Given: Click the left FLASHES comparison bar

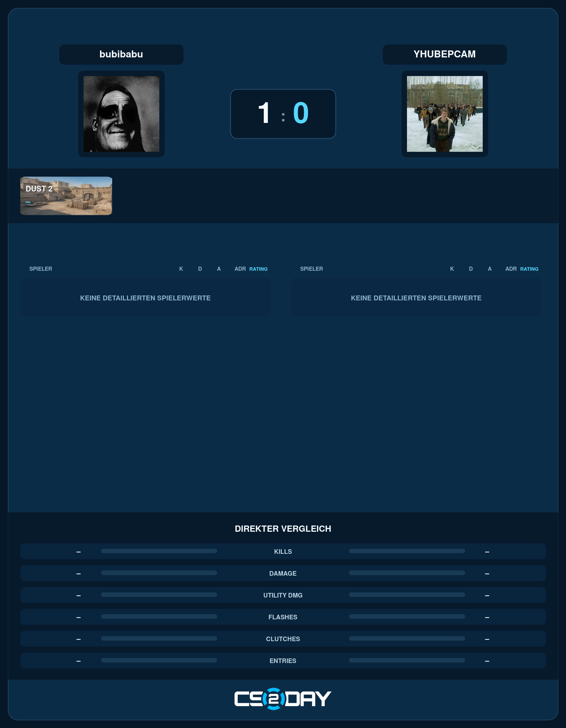Looking at the screenshot, I should pos(159,616).
